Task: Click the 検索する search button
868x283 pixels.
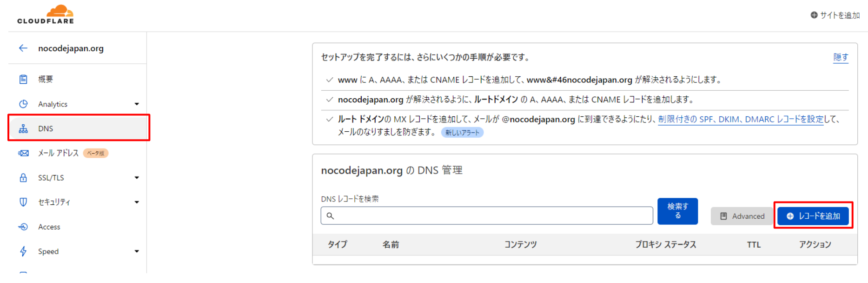Action: 677,211
